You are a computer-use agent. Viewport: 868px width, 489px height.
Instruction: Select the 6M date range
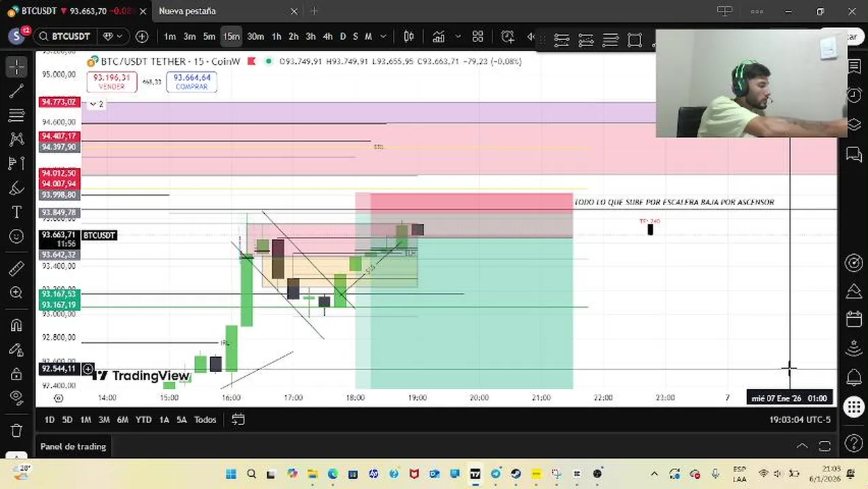(x=122, y=420)
